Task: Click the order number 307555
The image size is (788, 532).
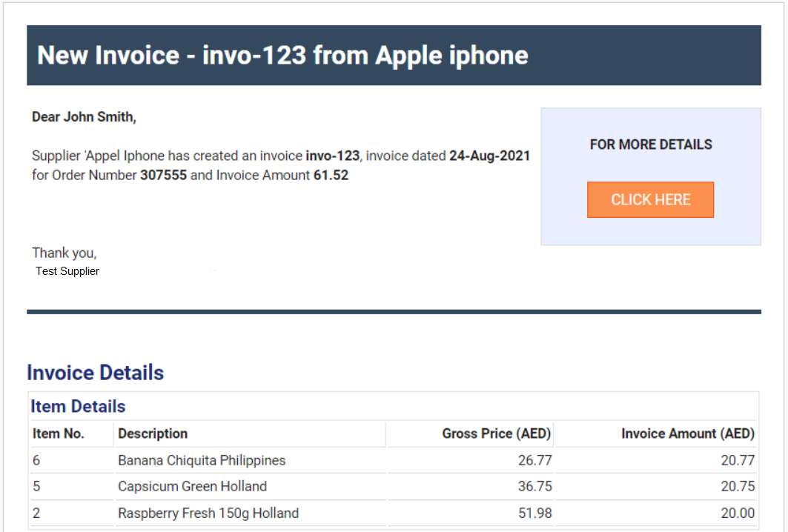Action: coord(163,176)
